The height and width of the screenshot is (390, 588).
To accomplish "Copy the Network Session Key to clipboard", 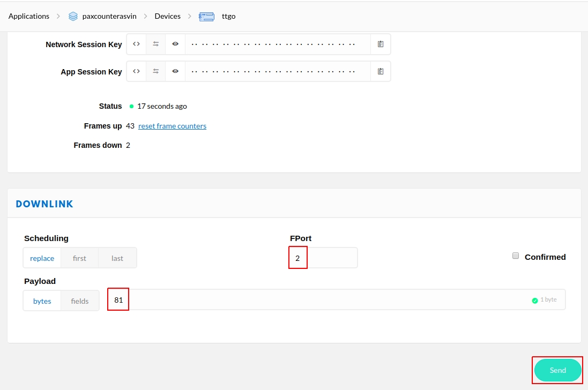I will 381,44.
